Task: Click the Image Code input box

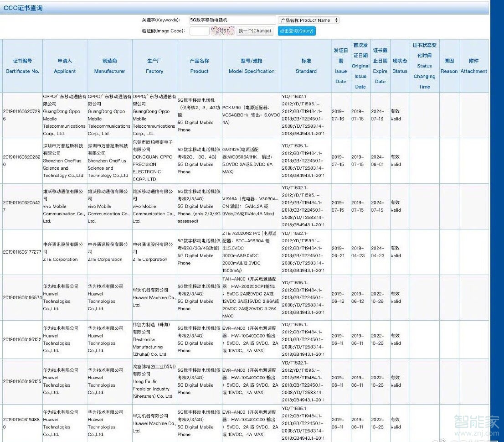Action: click(x=199, y=31)
